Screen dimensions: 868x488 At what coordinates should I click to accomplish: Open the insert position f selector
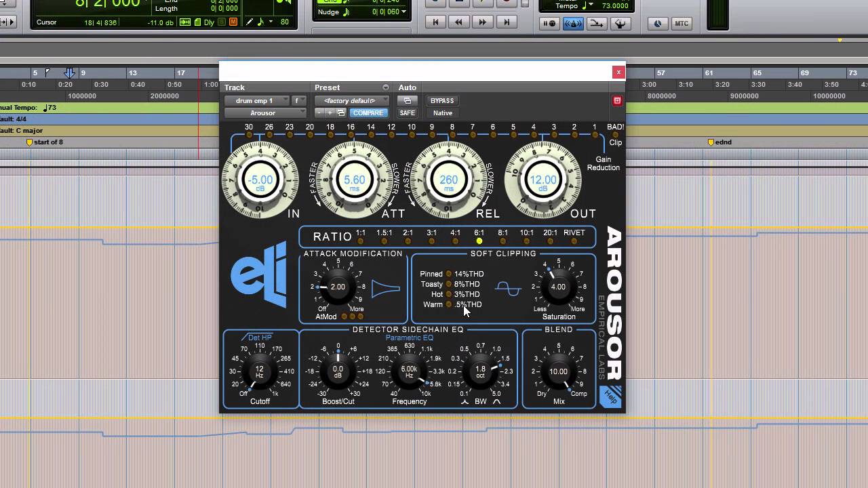point(298,100)
